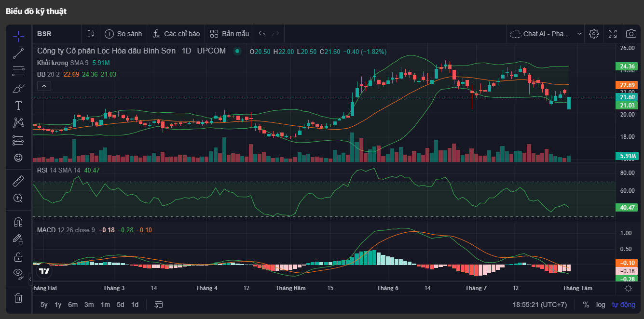This screenshot has height=319, width=644.
Task: Select the 1d time range
Action: (135, 305)
